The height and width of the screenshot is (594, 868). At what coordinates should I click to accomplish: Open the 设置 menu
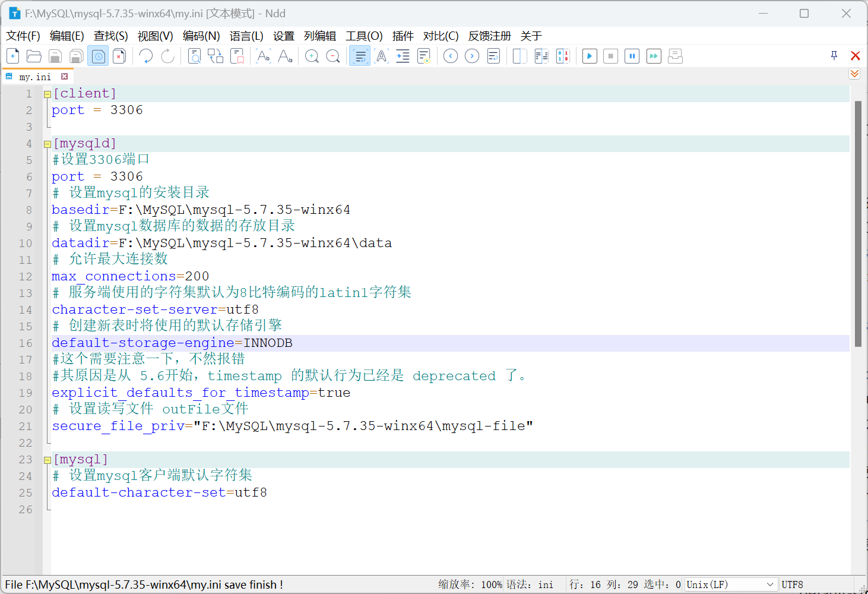tap(284, 36)
